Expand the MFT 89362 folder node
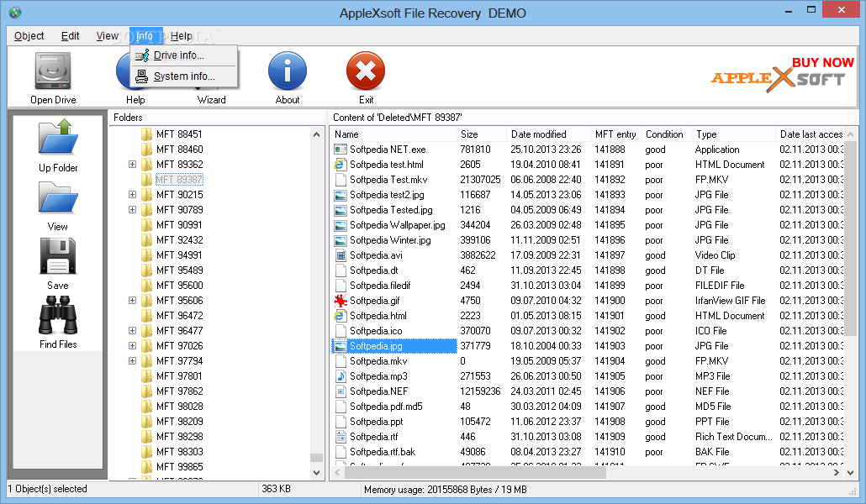Viewport: 866px width, 504px height. tap(132, 165)
